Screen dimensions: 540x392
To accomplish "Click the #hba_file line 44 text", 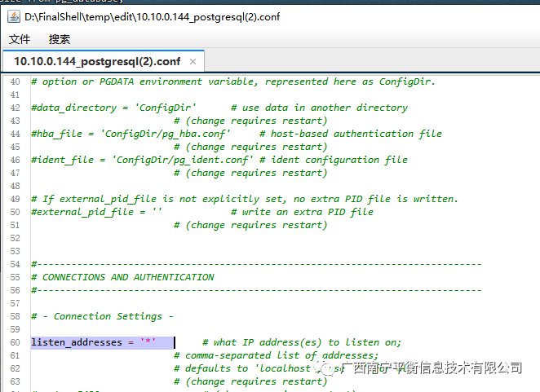I will tap(131, 134).
